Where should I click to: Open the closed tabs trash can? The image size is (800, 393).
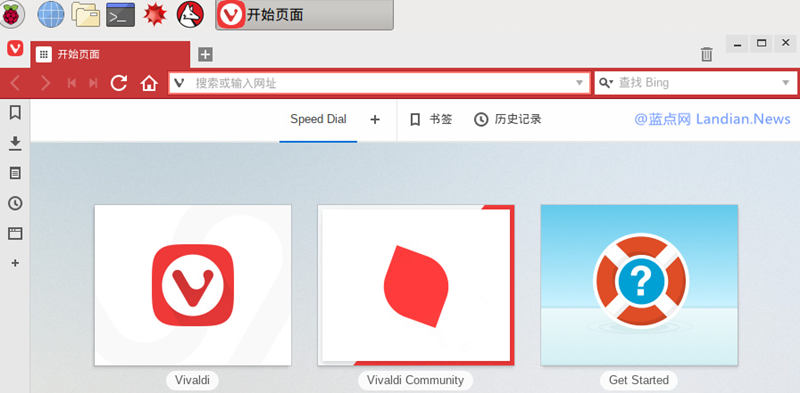pos(706,54)
